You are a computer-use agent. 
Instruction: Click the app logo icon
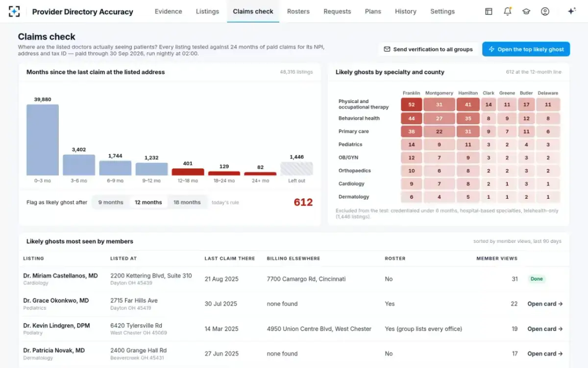(x=15, y=11)
